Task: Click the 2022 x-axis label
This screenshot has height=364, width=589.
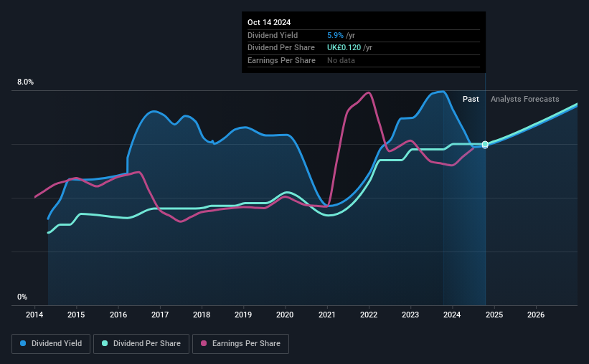Action: tap(369, 315)
